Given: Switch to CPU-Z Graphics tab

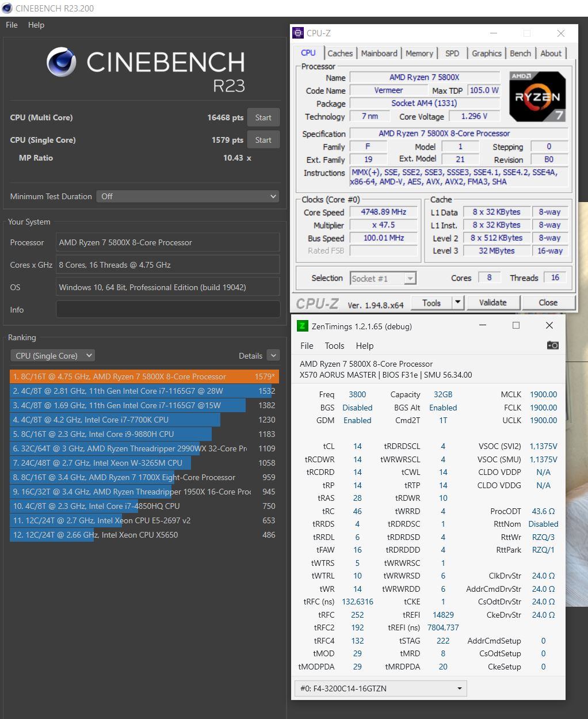Looking at the screenshot, I should (x=487, y=54).
